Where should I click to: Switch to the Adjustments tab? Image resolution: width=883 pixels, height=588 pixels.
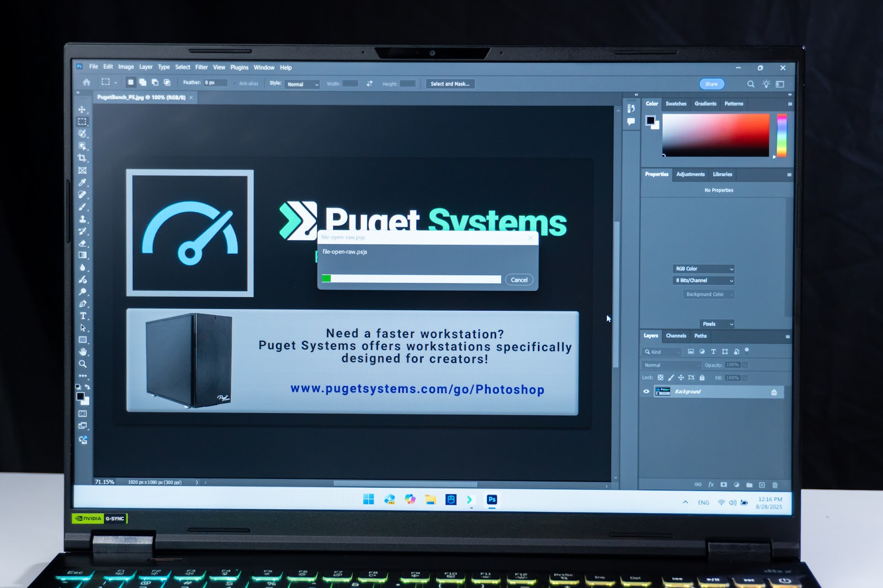click(x=690, y=174)
